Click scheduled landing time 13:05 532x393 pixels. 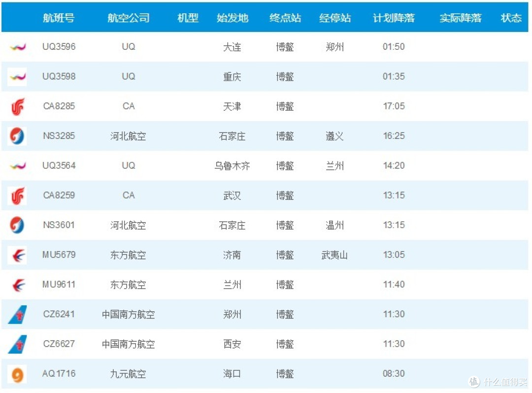pyautogui.click(x=394, y=255)
